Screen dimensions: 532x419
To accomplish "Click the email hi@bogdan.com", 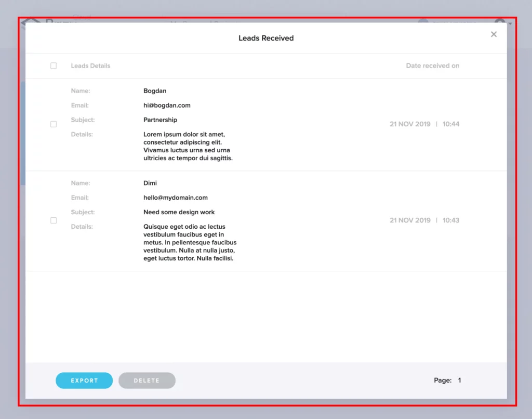I will click(167, 106).
